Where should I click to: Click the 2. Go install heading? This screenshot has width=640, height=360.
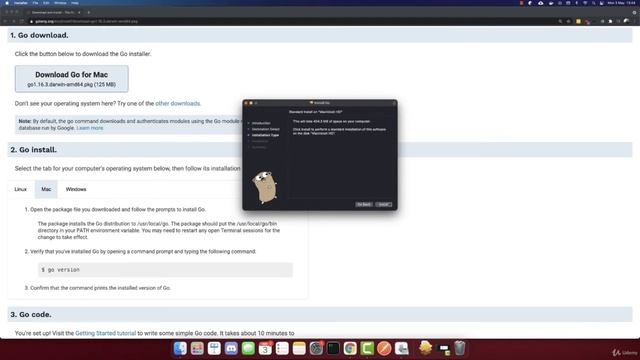tap(33, 149)
